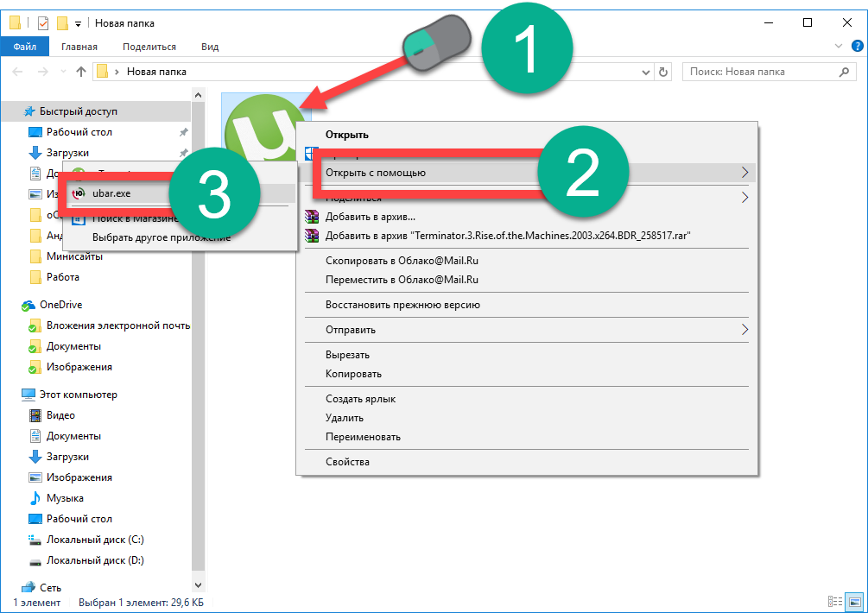Click the Back navigation arrow
868x613 pixels.
click(18, 72)
